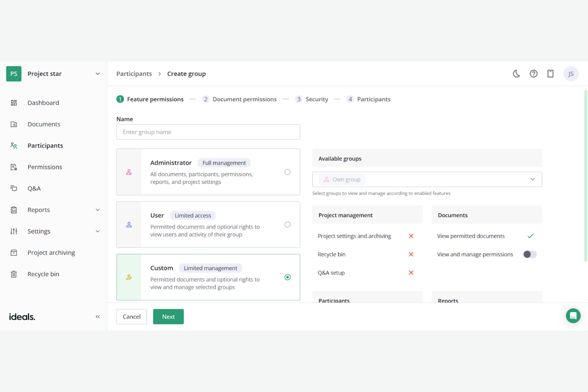Collapse the sidebar with double chevron
Screen dimensions: 588x392
[98, 317]
